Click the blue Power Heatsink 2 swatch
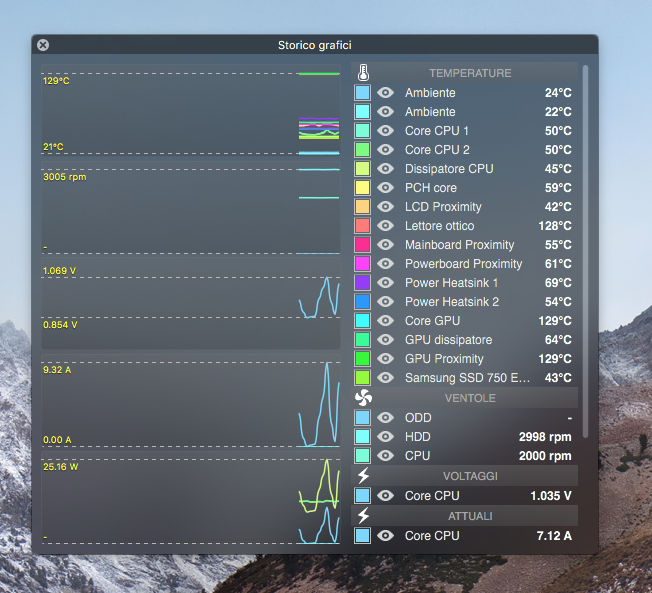 tap(363, 301)
